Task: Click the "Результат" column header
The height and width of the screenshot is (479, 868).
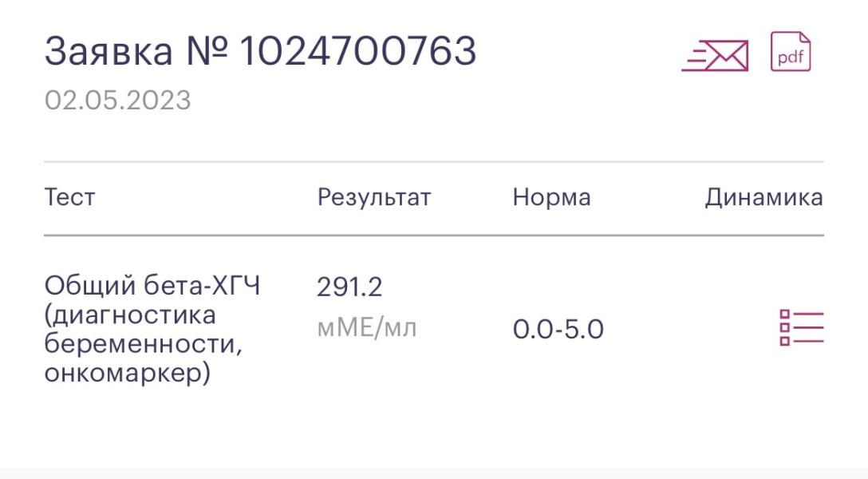Action: point(373,197)
